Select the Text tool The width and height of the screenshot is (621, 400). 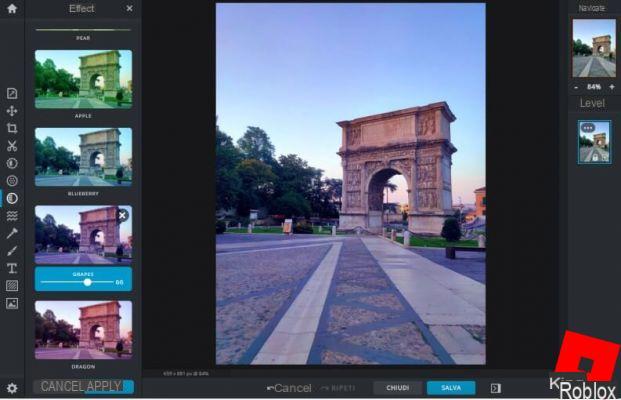tap(12, 268)
